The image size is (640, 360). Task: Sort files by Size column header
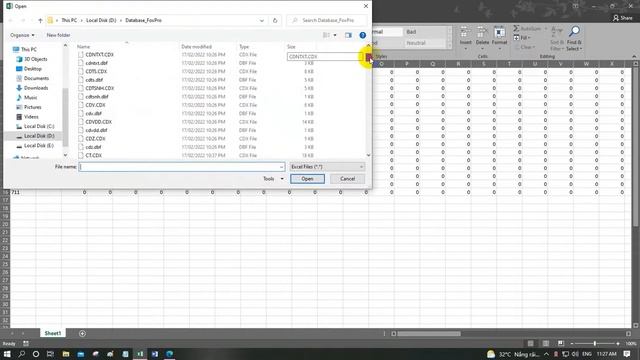(x=291, y=47)
